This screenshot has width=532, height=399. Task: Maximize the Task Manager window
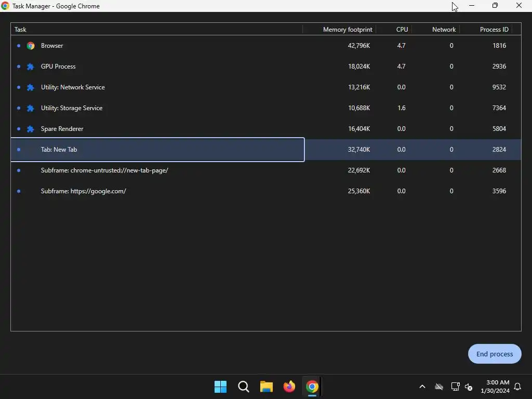click(x=495, y=6)
